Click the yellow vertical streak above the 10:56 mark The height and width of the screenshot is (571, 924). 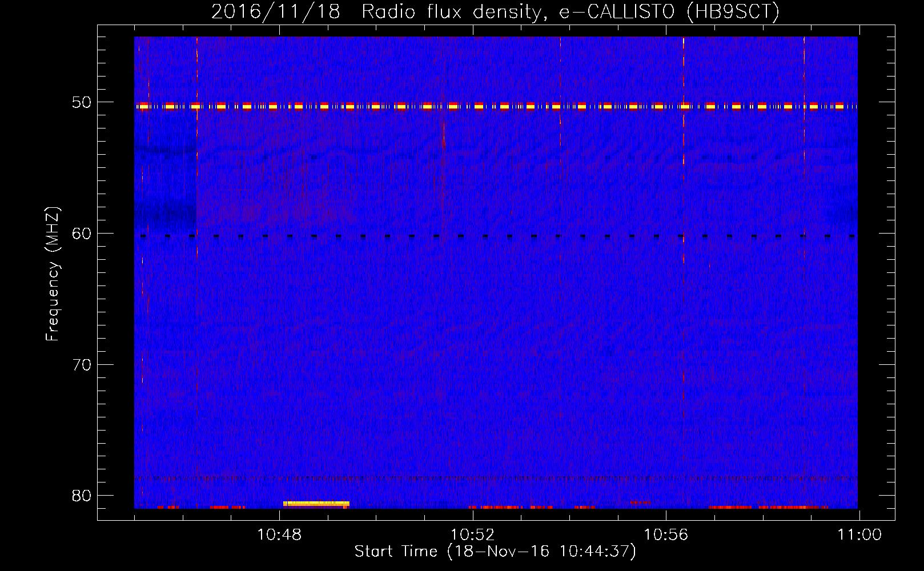pos(684,69)
